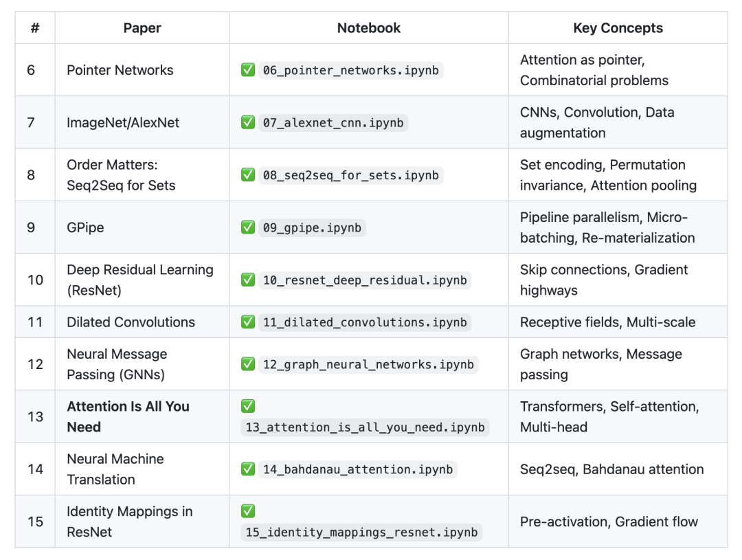The height and width of the screenshot is (560, 742).
Task: Open the 06_pointer_networks.ipynb notebook
Action: coord(350,70)
